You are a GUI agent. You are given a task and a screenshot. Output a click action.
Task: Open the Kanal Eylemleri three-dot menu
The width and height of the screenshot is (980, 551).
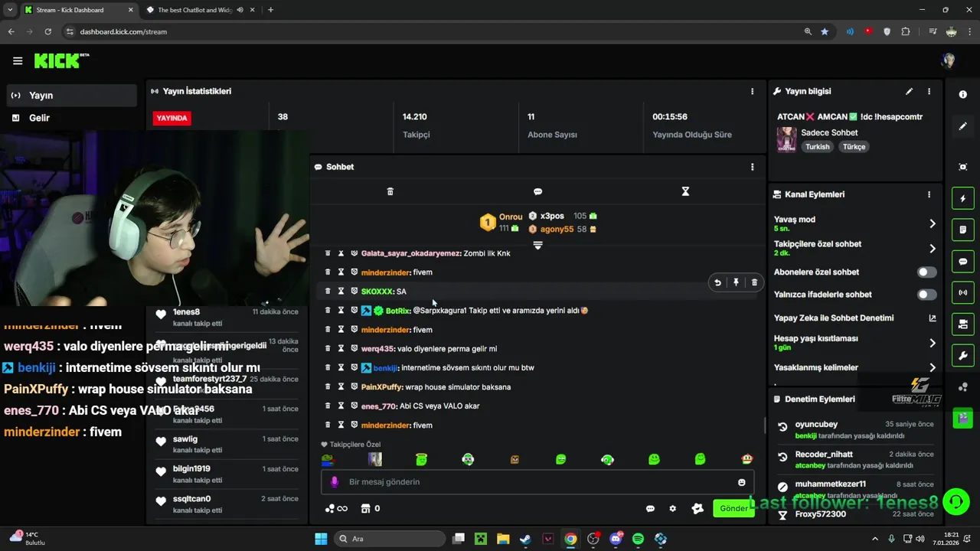(929, 194)
